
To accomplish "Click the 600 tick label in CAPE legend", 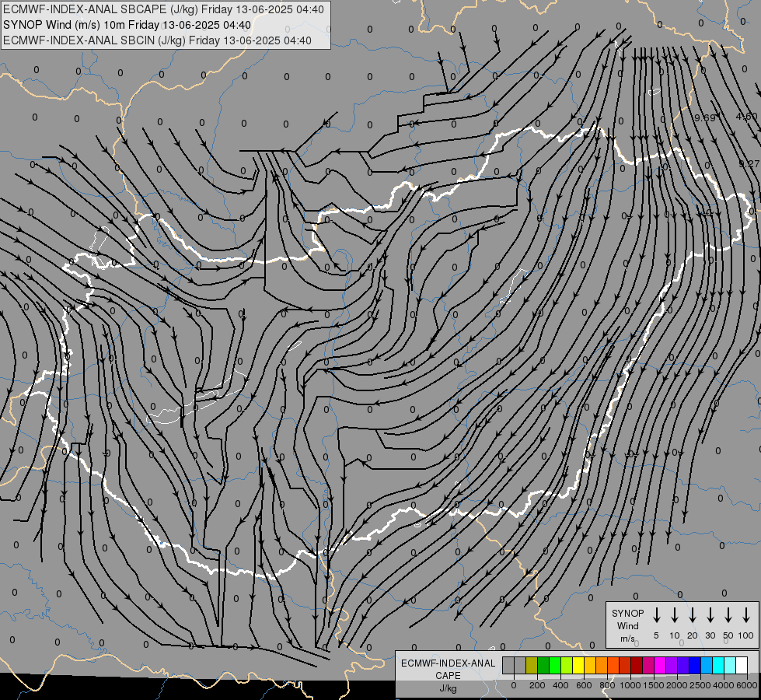I will pos(584,685).
